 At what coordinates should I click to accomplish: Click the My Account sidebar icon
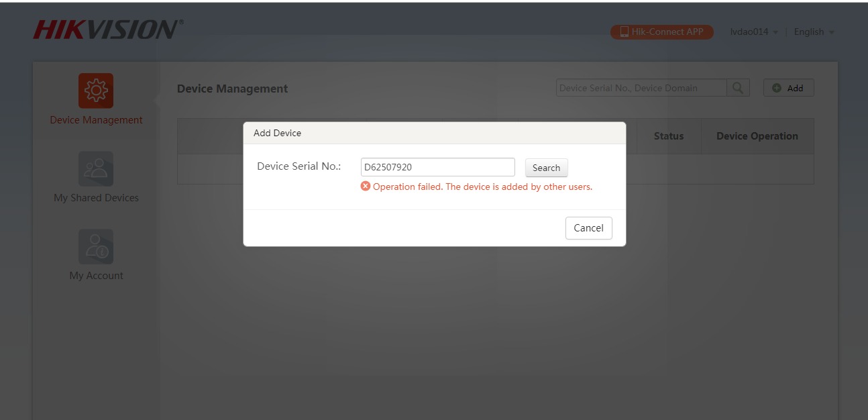(x=96, y=246)
